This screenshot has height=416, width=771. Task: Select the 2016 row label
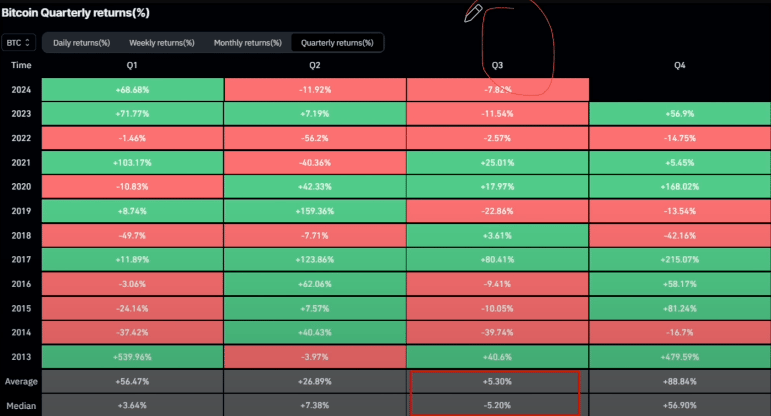21,284
